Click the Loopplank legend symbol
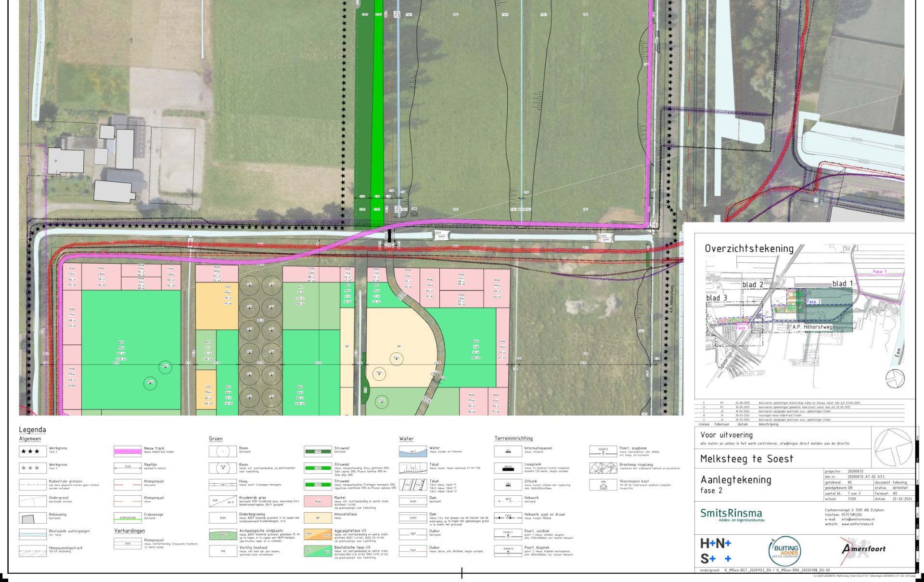This screenshot has height=582, width=924. (508, 468)
